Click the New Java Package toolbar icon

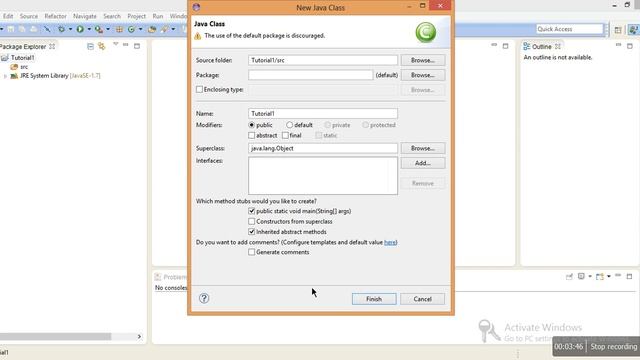click(119, 29)
